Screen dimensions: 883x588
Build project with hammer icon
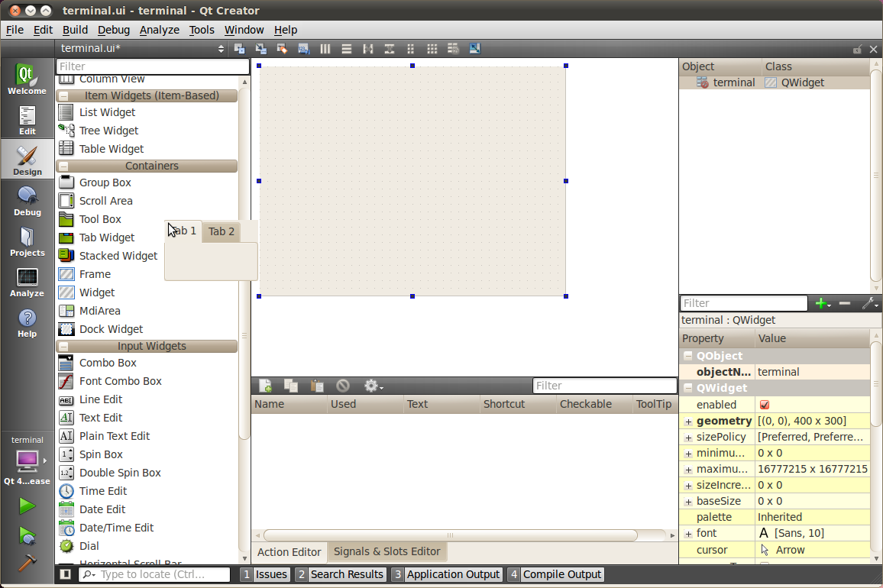point(27,563)
